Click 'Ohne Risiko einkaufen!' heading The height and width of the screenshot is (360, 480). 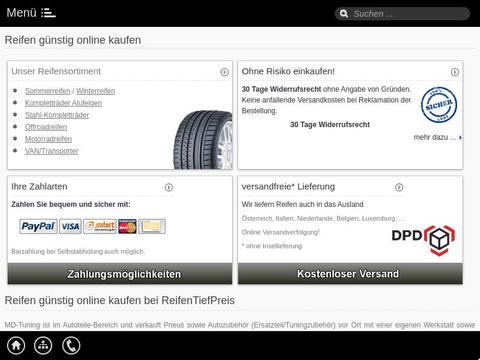[x=288, y=71]
